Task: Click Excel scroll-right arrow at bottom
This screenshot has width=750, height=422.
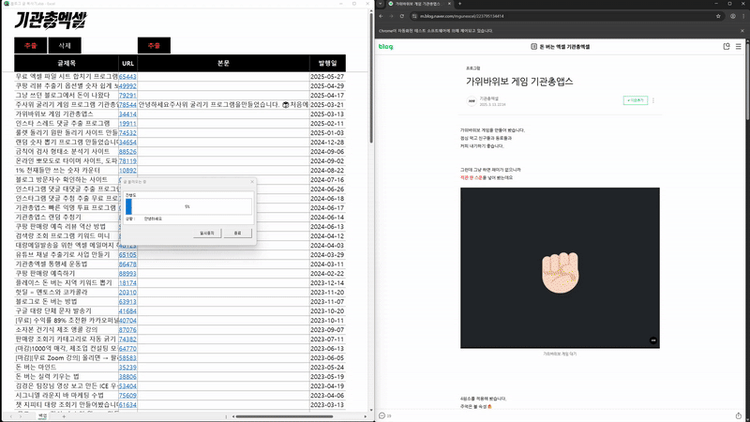Action: (365, 416)
